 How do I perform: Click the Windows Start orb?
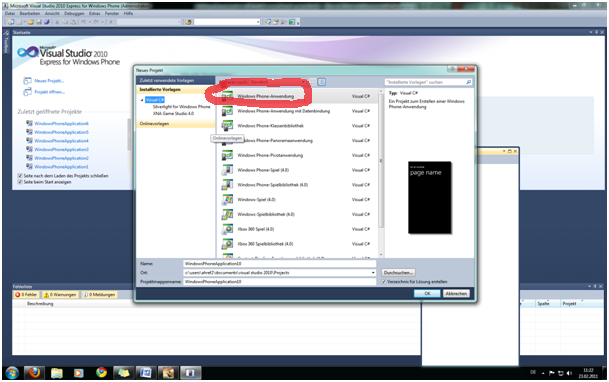[x=12, y=373]
